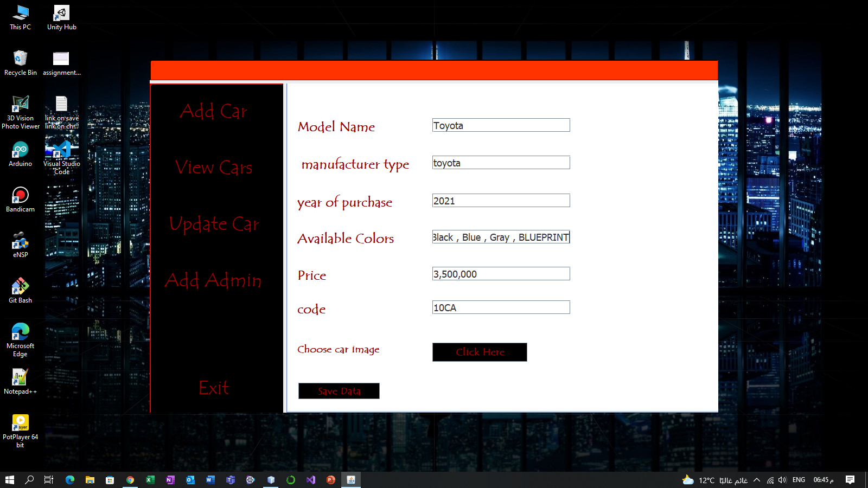The width and height of the screenshot is (868, 488).
Task: Click the Exit option in the sidebar
Action: [214, 388]
